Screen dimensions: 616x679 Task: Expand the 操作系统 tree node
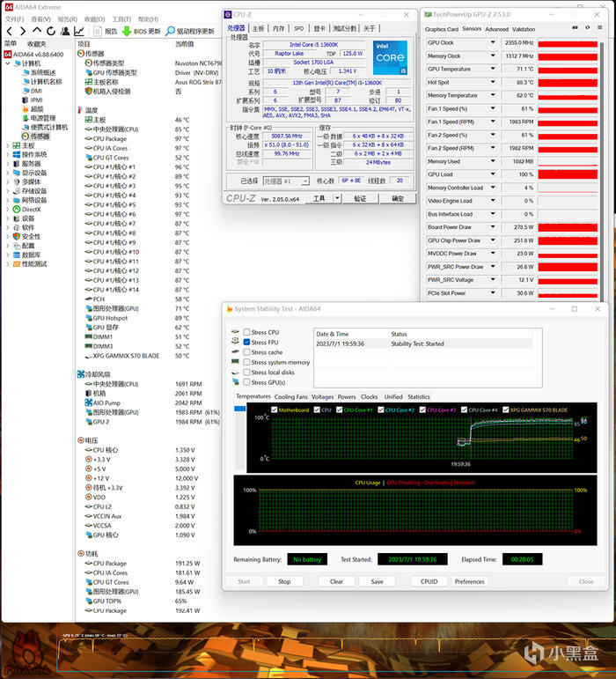tap(7, 155)
